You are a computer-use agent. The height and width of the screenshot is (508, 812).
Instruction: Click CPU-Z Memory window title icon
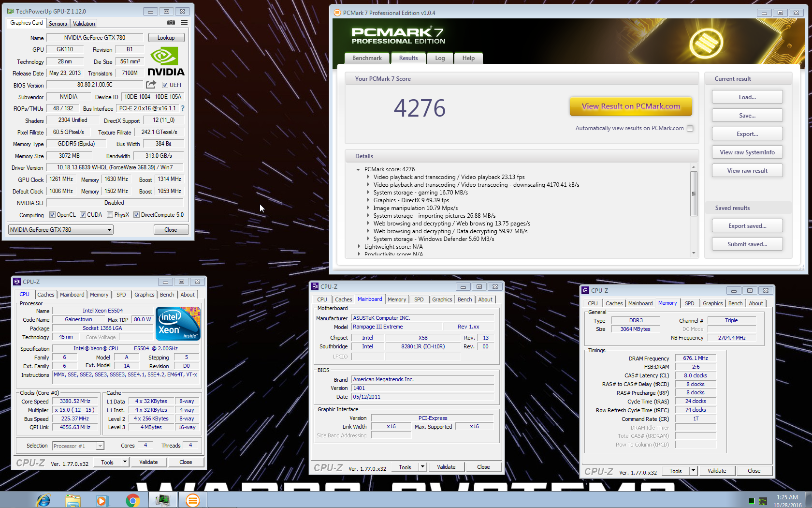coord(585,290)
